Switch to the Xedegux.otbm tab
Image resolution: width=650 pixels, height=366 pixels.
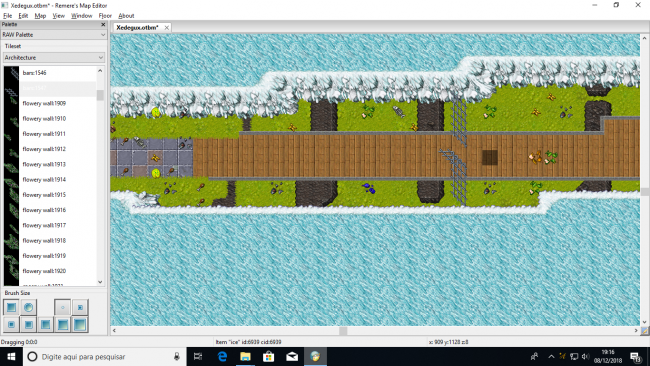coord(137,27)
